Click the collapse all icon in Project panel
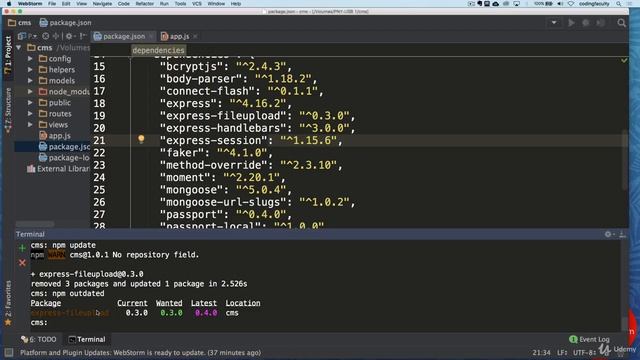Image resolution: width=640 pixels, height=360 pixels. pos(56,36)
